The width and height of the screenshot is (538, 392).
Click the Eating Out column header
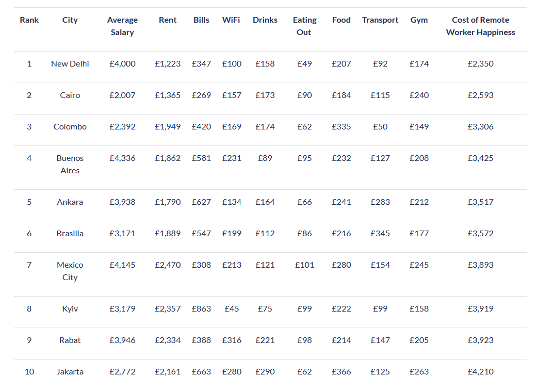point(304,26)
